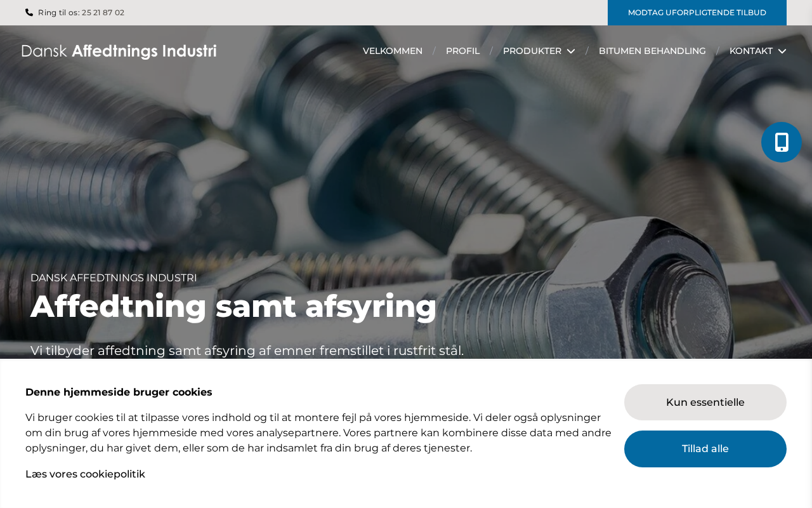Go to the VELKOMMEN page

click(393, 51)
